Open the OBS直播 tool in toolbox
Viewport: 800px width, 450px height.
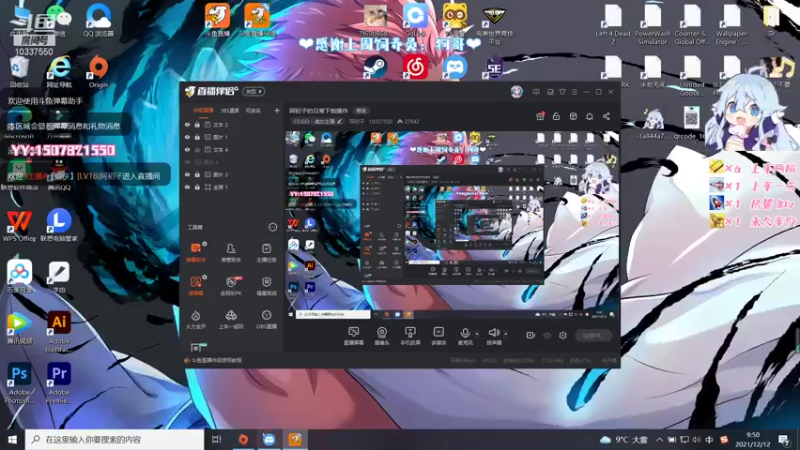[x=266, y=319]
